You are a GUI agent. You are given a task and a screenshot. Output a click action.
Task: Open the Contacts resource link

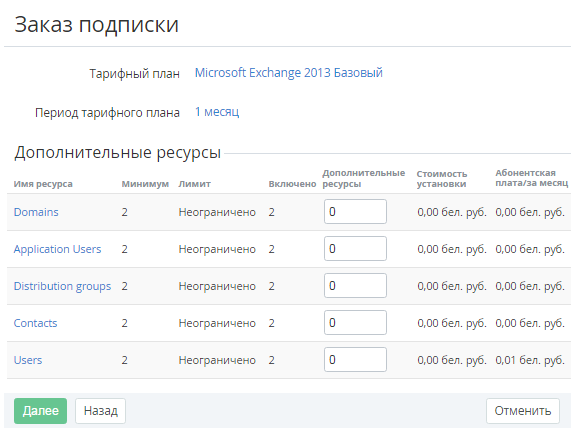(x=35, y=323)
